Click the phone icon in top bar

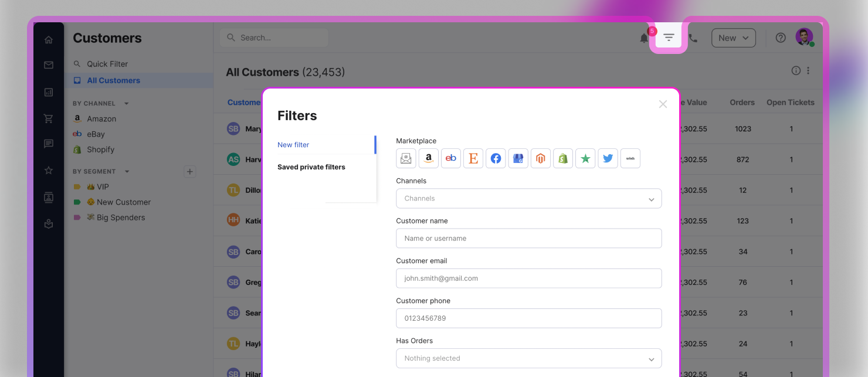coord(693,38)
